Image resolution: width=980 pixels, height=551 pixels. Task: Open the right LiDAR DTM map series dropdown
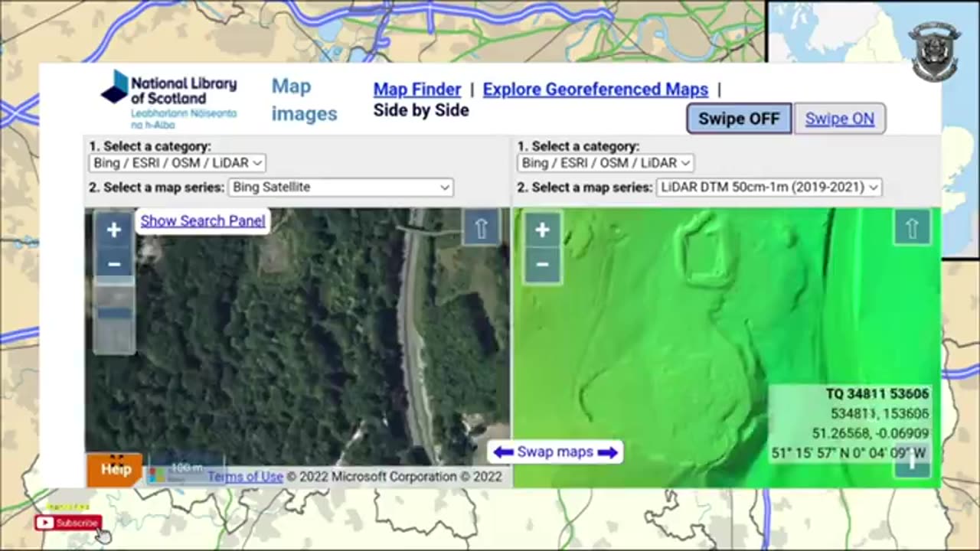(769, 187)
